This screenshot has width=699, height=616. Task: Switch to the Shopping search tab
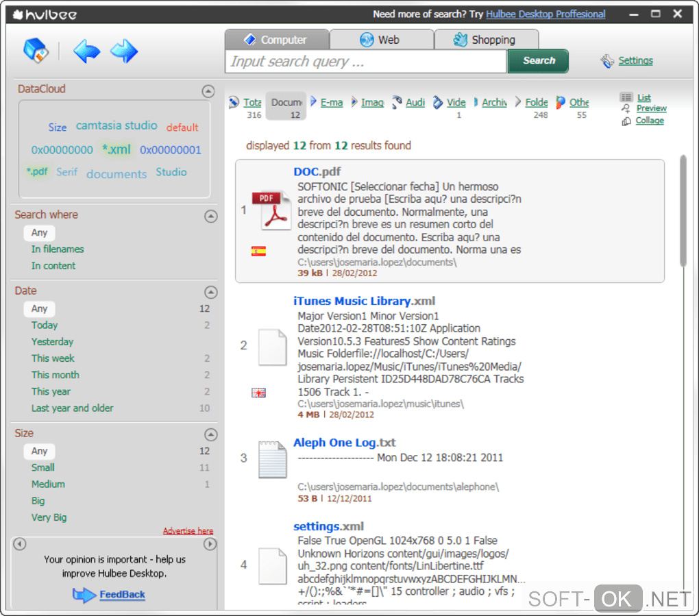[x=487, y=40]
